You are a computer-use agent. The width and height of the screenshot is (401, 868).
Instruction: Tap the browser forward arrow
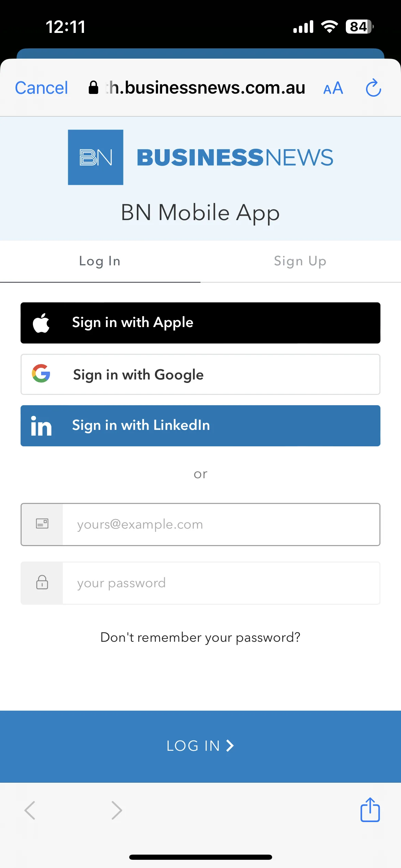coord(117,810)
